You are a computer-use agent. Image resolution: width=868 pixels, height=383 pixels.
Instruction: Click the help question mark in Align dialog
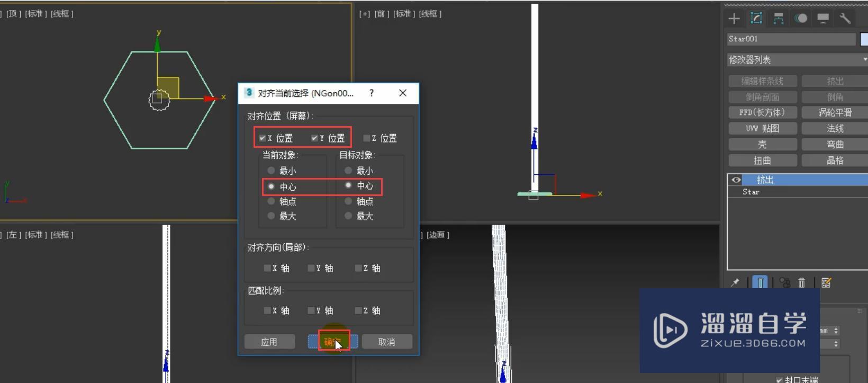pyautogui.click(x=372, y=93)
